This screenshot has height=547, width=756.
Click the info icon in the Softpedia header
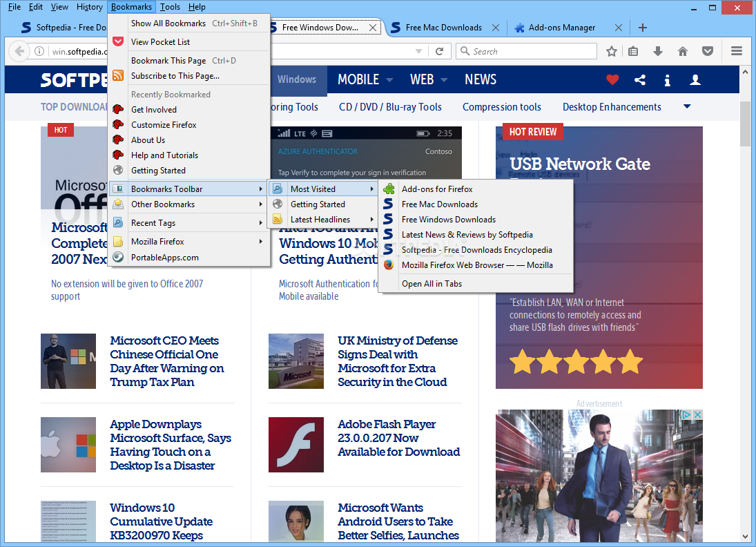tap(668, 80)
